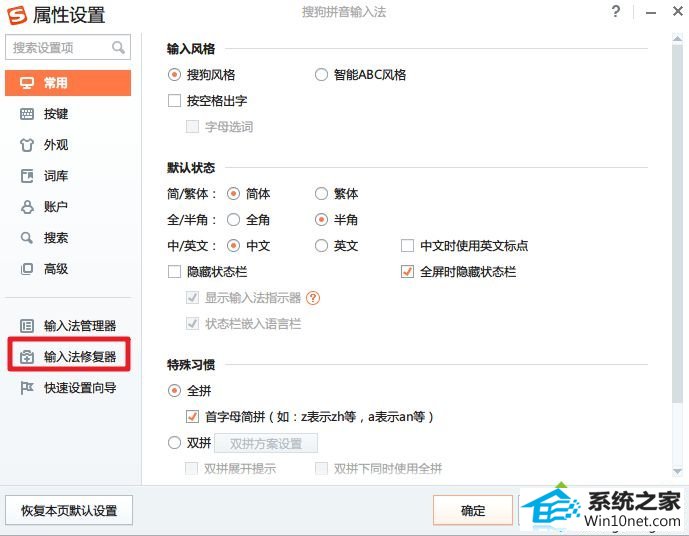Launch 输入法管理器 from the sidebar
The height and width of the screenshot is (536, 689).
(x=68, y=326)
